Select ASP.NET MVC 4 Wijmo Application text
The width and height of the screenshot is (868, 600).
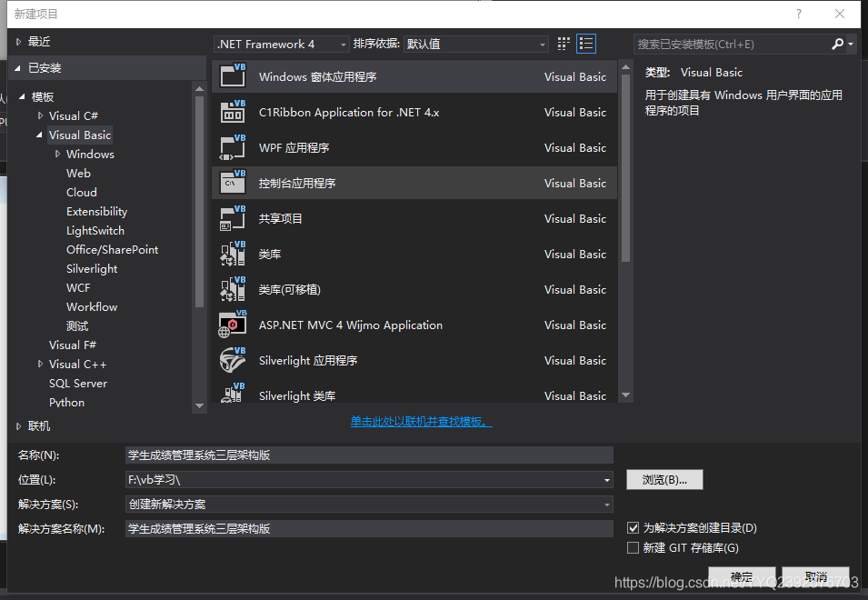[351, 325]
